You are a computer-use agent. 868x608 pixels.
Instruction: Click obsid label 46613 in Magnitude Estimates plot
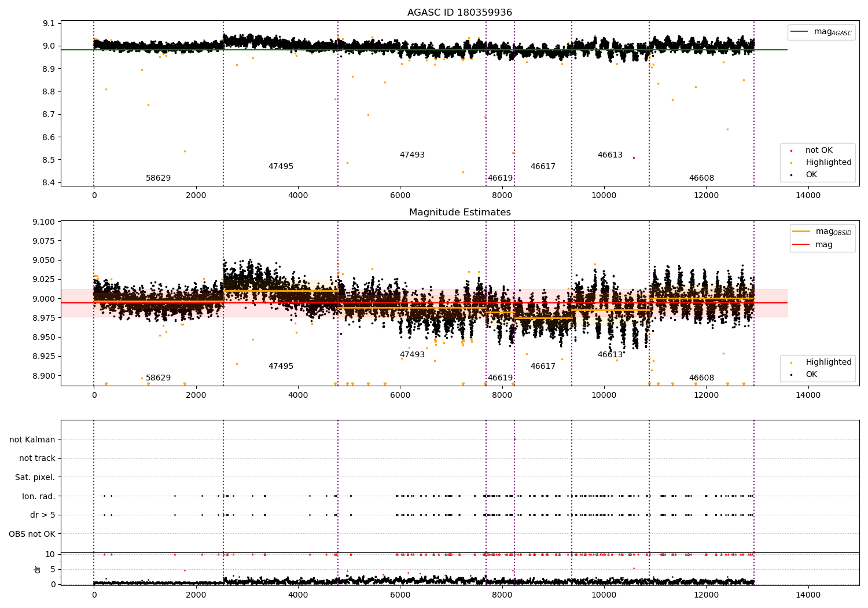click(610, 355)
